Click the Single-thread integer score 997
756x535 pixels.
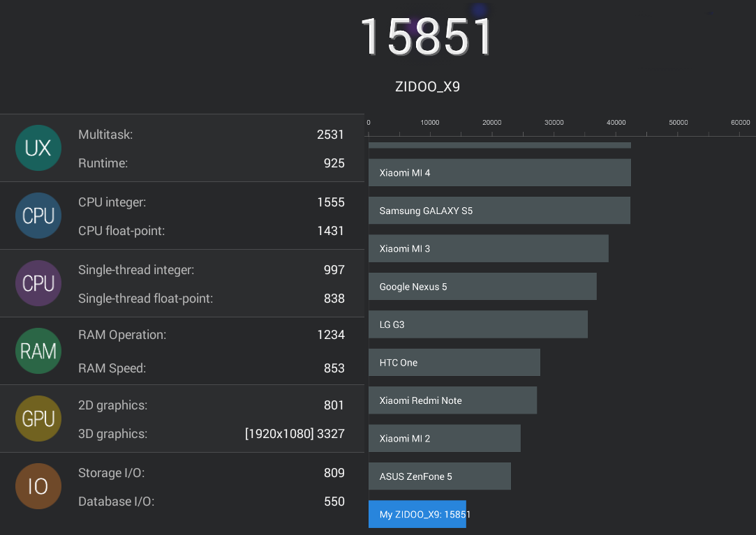click(x=334, y=270)
